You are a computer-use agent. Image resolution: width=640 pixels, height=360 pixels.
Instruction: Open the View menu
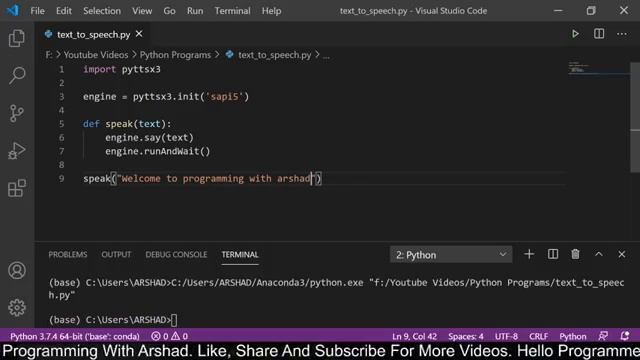pyautogui.click(x=142, y=11)
